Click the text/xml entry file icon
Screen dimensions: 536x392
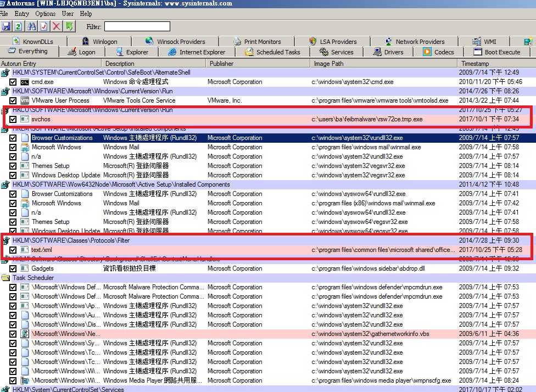coord(25,250)
